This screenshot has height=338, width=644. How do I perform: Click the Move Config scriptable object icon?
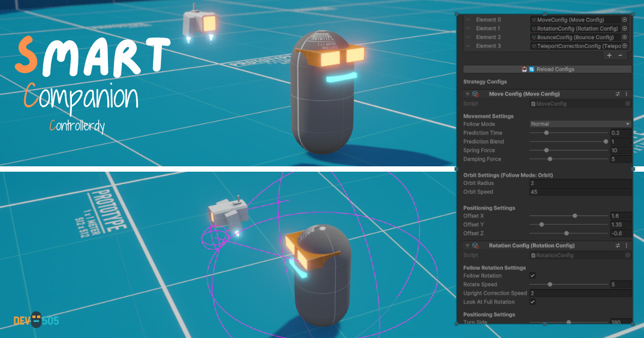(475, 94)
